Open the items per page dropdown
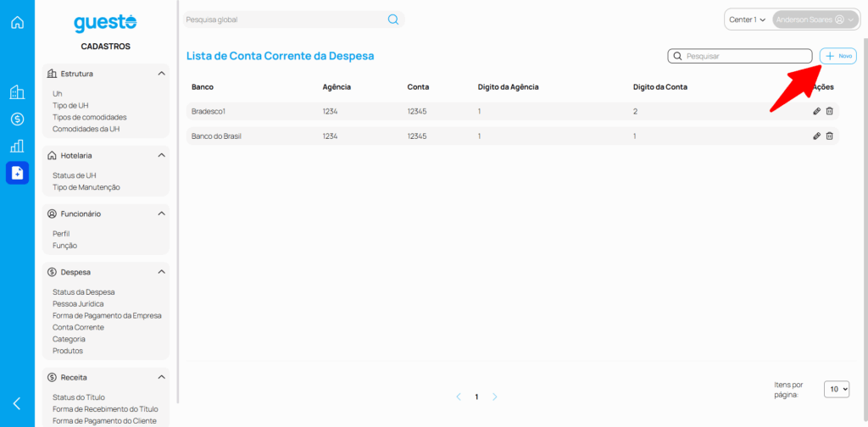This screenshot has width=868, height=427. 837,389
